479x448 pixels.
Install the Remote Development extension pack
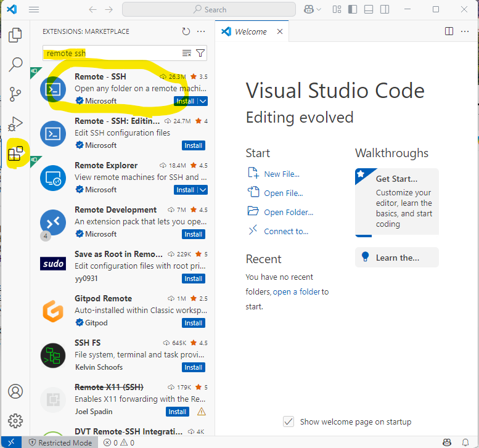(194, 234)
